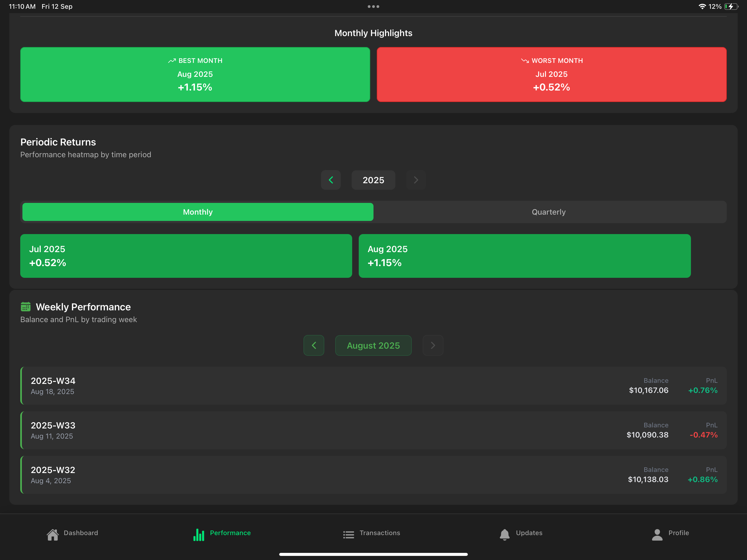Open the 2025-W32 weekly row

pos(373,475)
